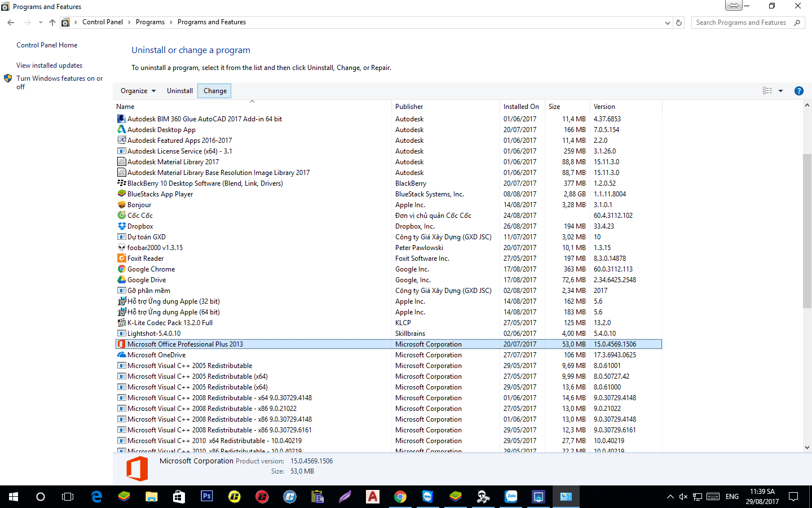This screenshot has width=812, height=508.
Task: Open the address bar history dropdown
Action: [x=668, y=23]
